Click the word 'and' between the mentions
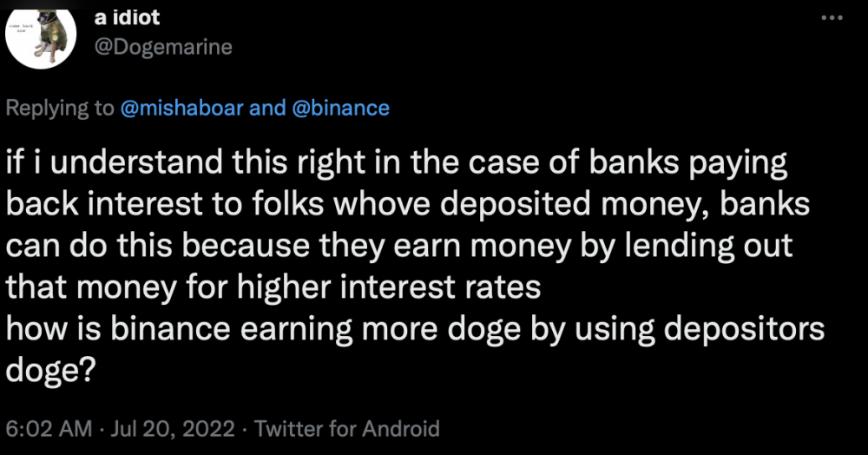Screen dimensions: 868x455 click(x=267, y=108)
